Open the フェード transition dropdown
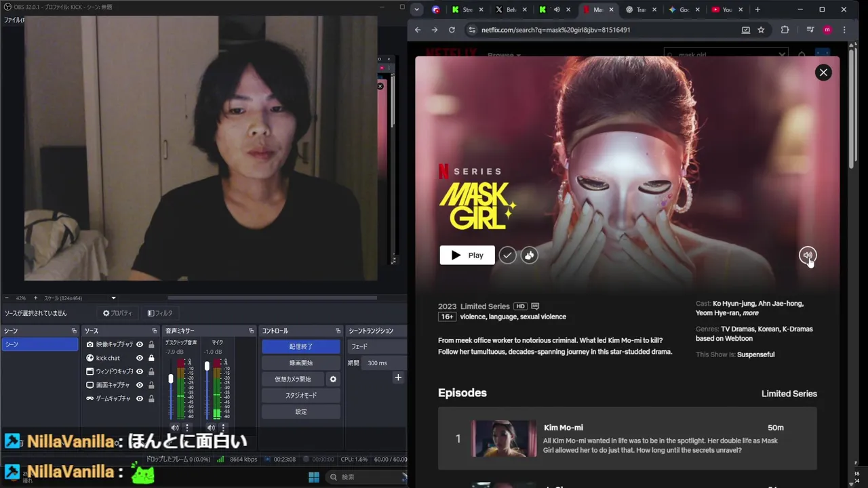 [377, 346]
